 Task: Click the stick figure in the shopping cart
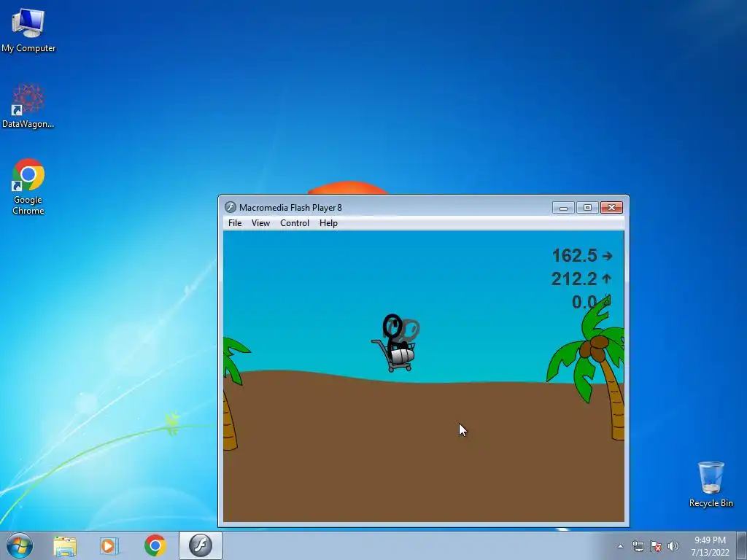coord(397,343)
